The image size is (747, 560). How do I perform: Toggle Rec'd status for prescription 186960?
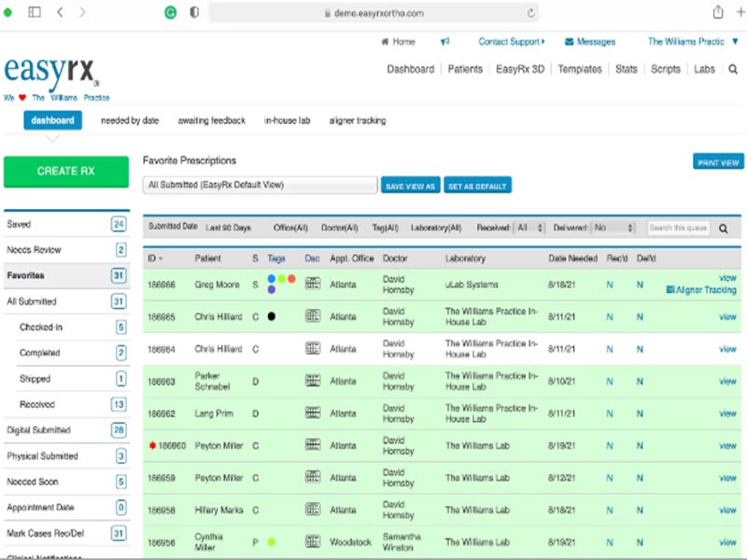tap(609, 446)
